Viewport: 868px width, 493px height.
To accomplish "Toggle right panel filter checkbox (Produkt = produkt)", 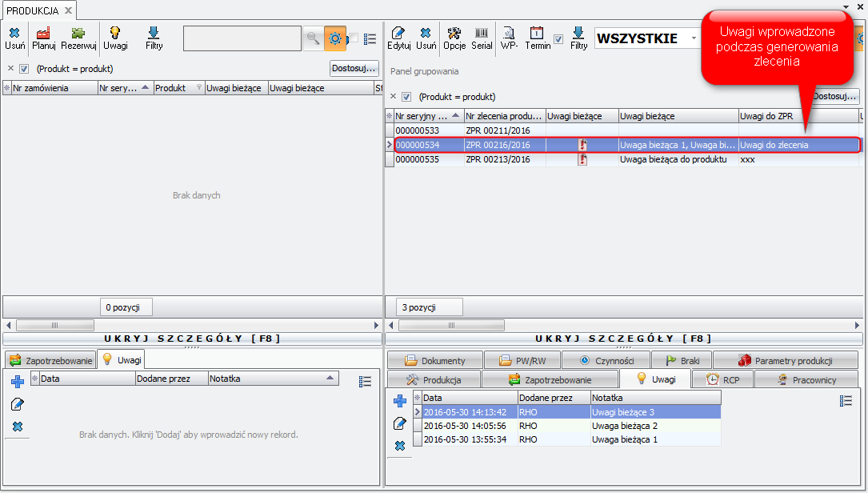I will coord(406,97).
